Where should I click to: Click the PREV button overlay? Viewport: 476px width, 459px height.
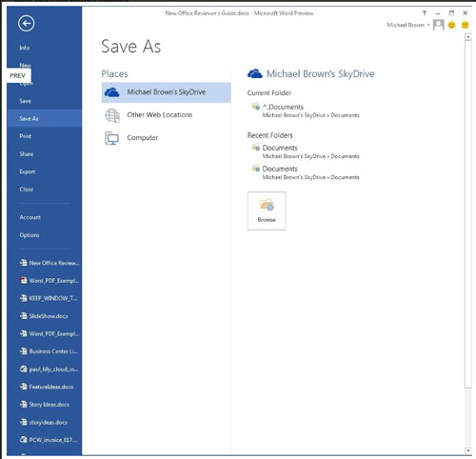point(19,75)
